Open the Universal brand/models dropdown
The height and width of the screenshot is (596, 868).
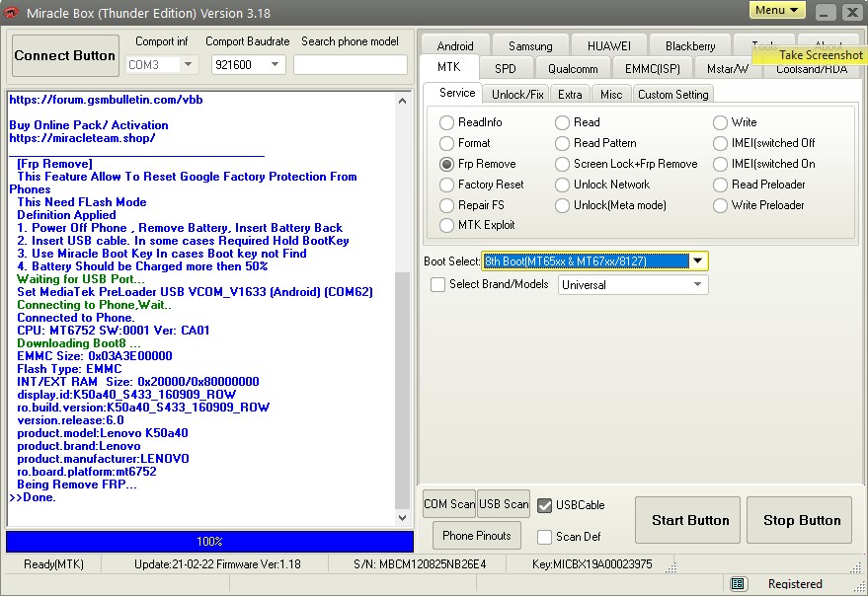[697, 284]
